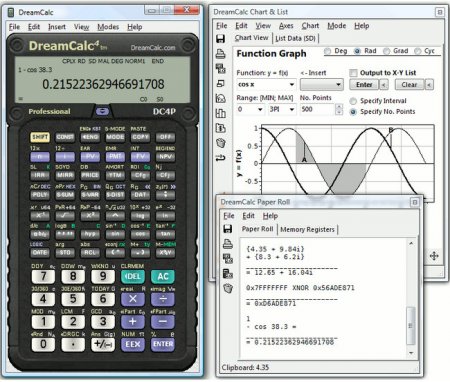Open the Edit menu in Paper Roll window
Screen dimensions: 450x382
(x=248, y=216)
